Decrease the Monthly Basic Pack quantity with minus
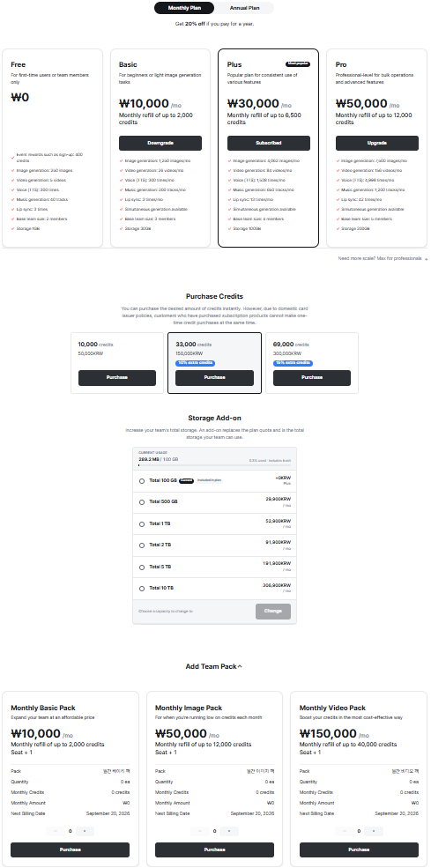 coord(55,831)
